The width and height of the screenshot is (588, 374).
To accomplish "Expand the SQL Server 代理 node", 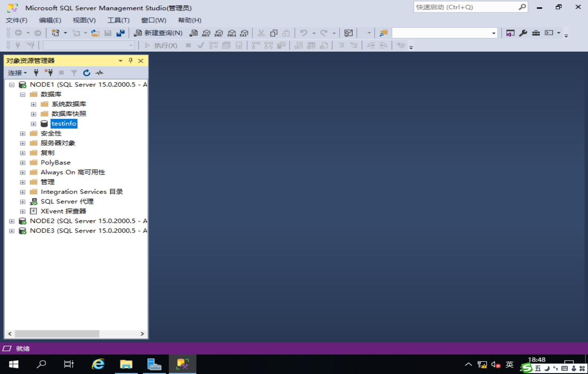I will pyautogui.click(x=23, y=202).
